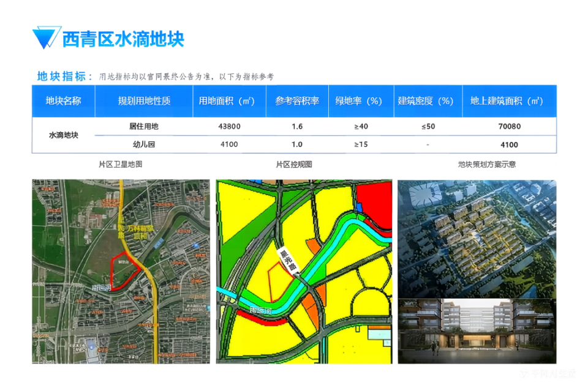This screenshot has height=391, width=588.
Task: Select the ≥40 green rate value
Action: (361, 127)
